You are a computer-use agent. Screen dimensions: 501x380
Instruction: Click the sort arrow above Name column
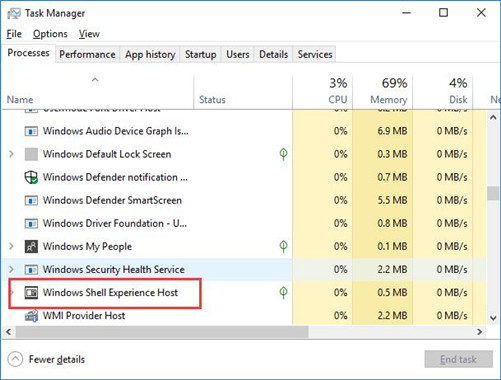(95, 80)
